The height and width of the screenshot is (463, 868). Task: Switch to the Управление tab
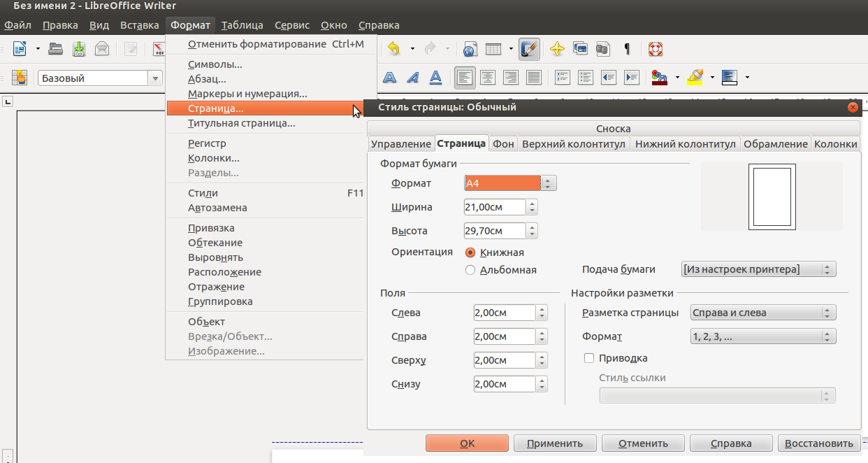tap(400, 143)
